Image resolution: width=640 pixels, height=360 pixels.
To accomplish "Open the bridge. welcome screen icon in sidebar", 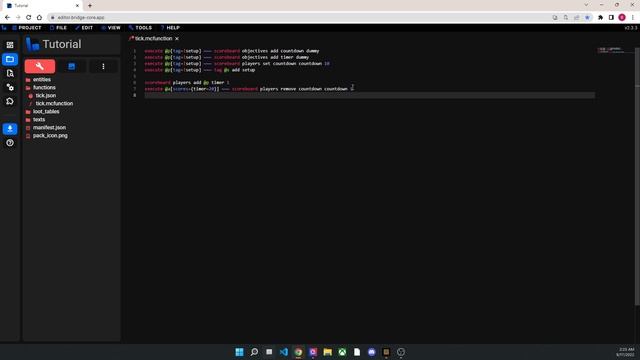I will pos(10,45).
